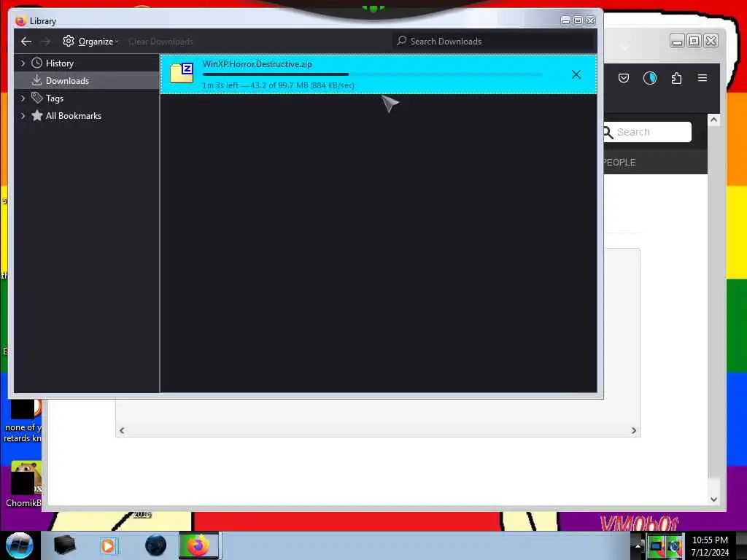This screenshot has width=747, height=560.
Task: Select History in the sidebar
Action: tap(60, 63)
